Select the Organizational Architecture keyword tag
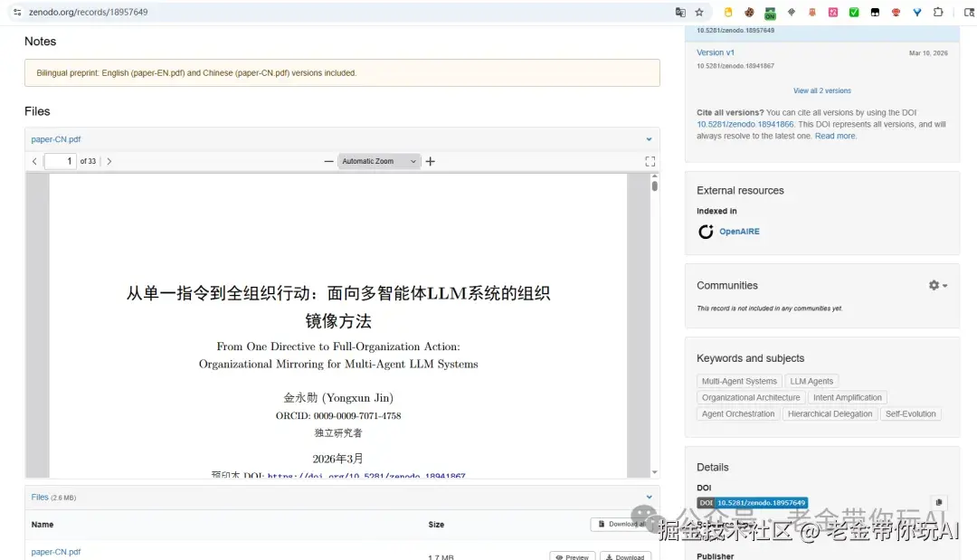 [750, 397]
